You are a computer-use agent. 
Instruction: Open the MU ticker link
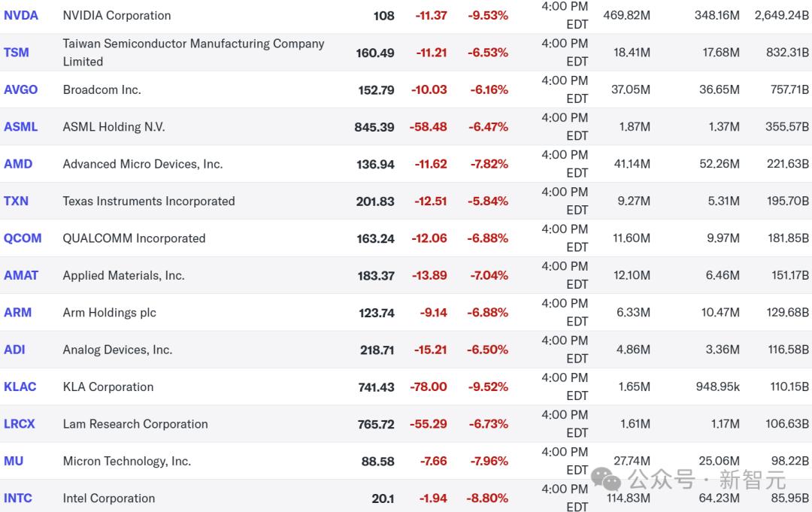14,461
